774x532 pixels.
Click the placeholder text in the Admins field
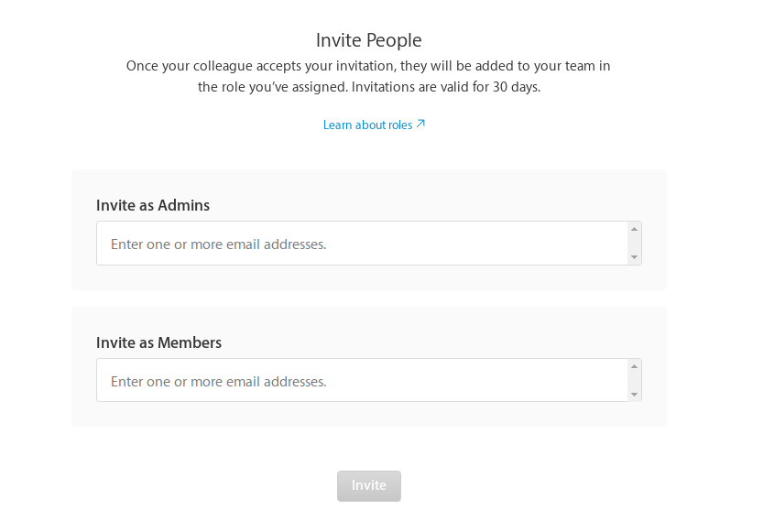pyautogui.click(x=218, y=244)
